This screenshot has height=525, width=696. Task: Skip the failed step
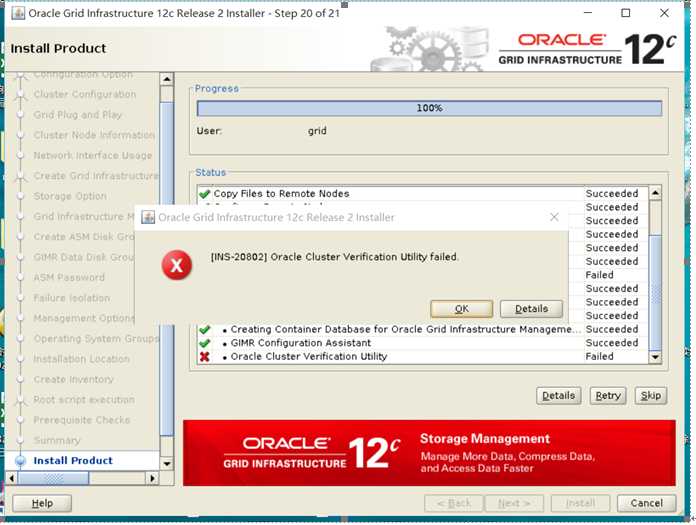(651, 395)
